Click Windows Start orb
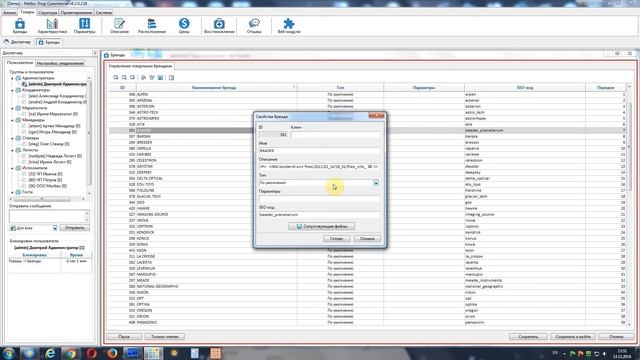The width and height of the screenshot is (640, 360). (x=9, y=353)
